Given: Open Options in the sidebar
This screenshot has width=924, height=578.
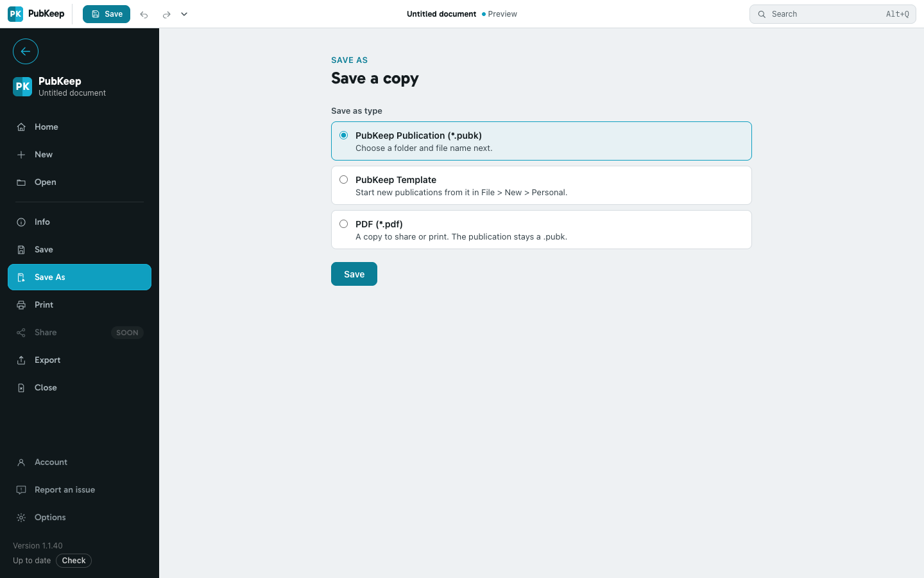Looking at the screenshot, I should coord(80,518).
